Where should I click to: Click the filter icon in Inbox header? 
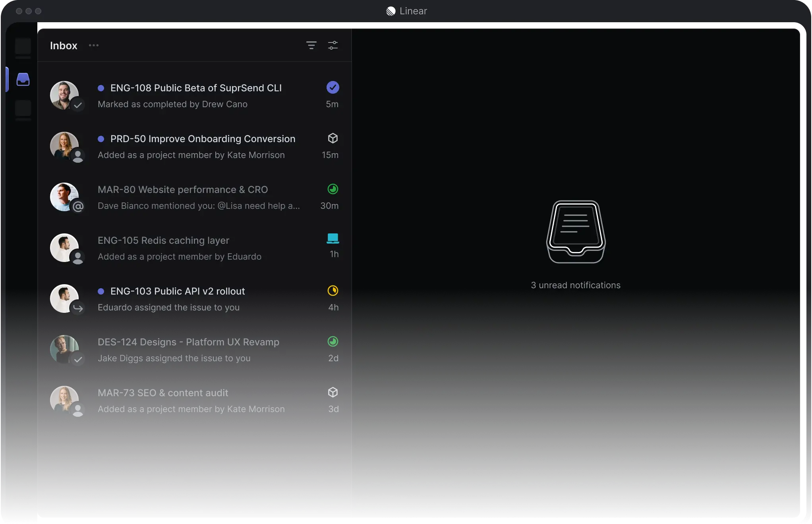(x=311, y=45)
